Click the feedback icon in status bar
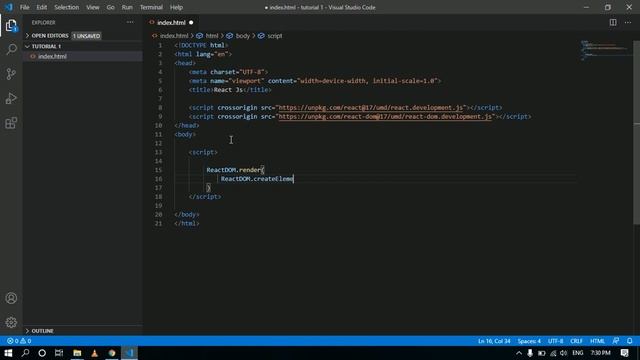 (x=616, y=341)
